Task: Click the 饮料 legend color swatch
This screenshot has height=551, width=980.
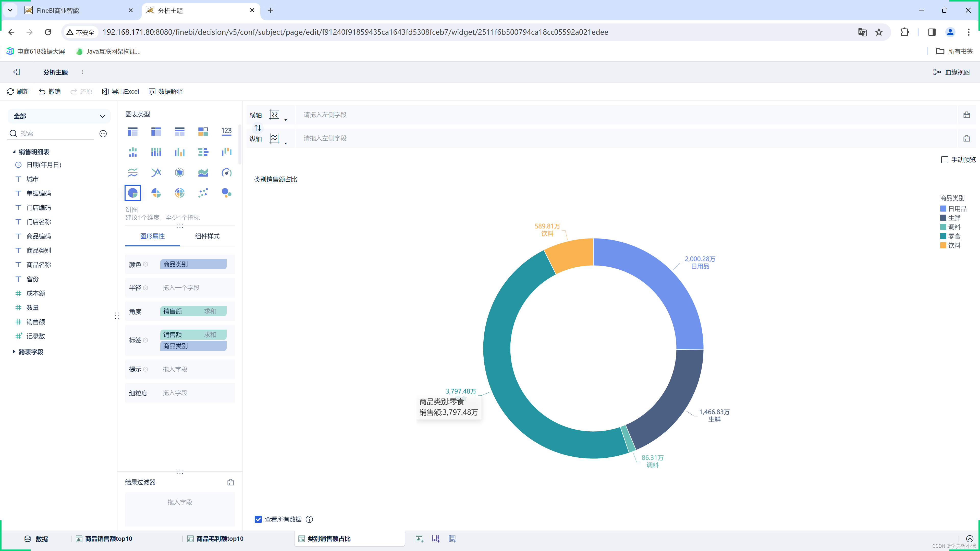Action: (943, 245)
